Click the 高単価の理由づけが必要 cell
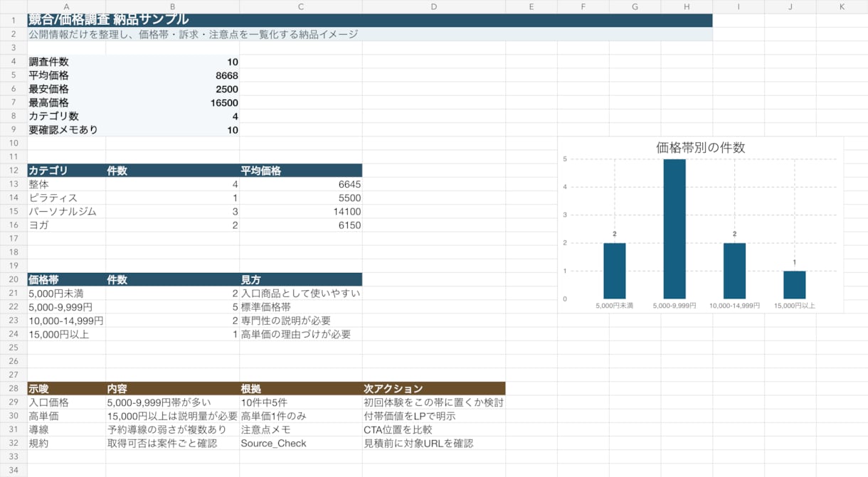This screenshot has width=868, height=477. 301,333
